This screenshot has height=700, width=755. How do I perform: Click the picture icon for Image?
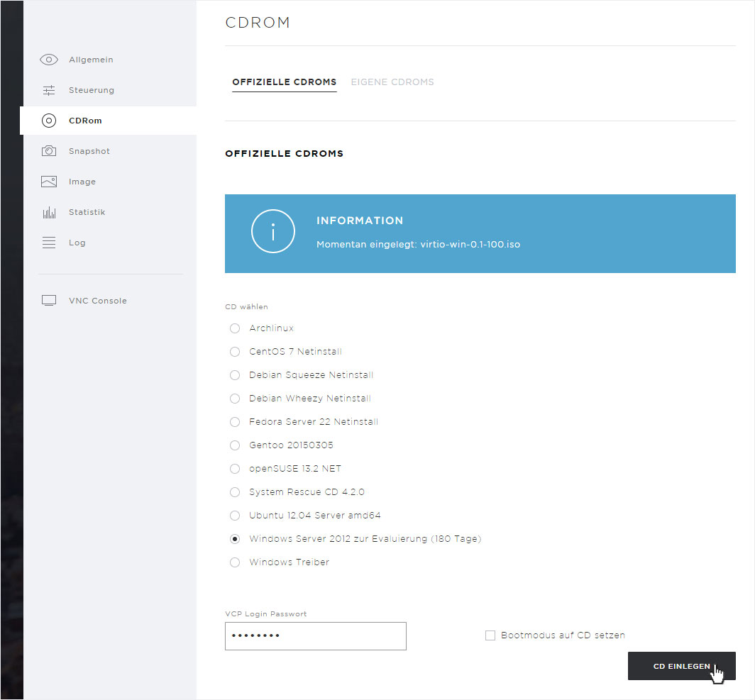point(48,182)
